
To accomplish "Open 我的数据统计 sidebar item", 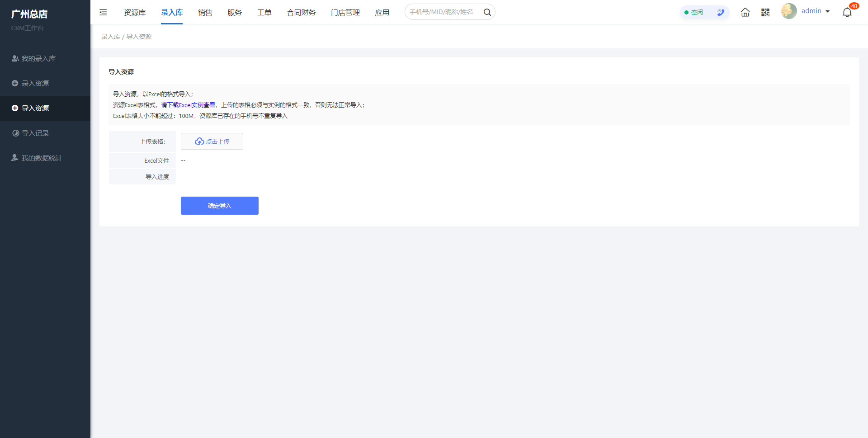I will click(x=42, y=158).
